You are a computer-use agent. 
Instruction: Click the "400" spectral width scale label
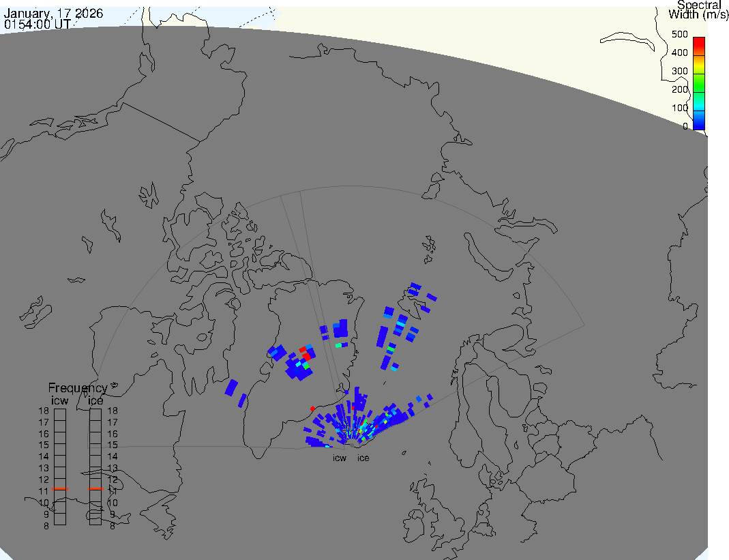click(680, 53)
